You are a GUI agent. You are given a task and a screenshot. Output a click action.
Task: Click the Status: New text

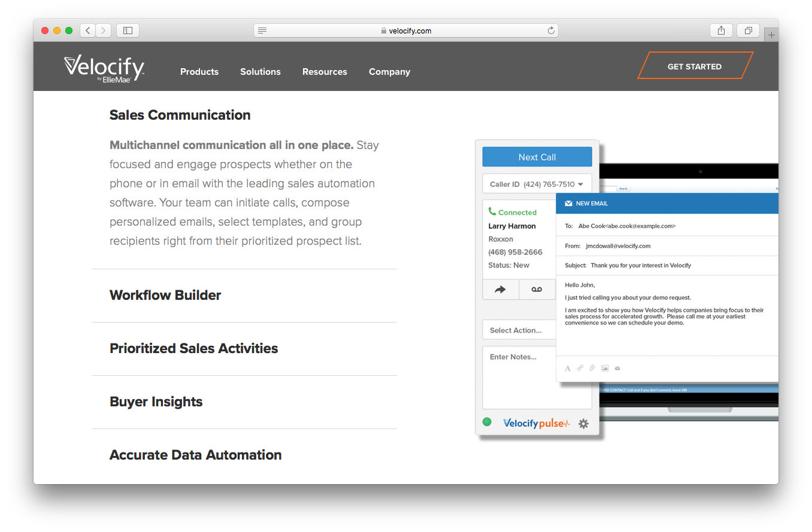(509, 265)
